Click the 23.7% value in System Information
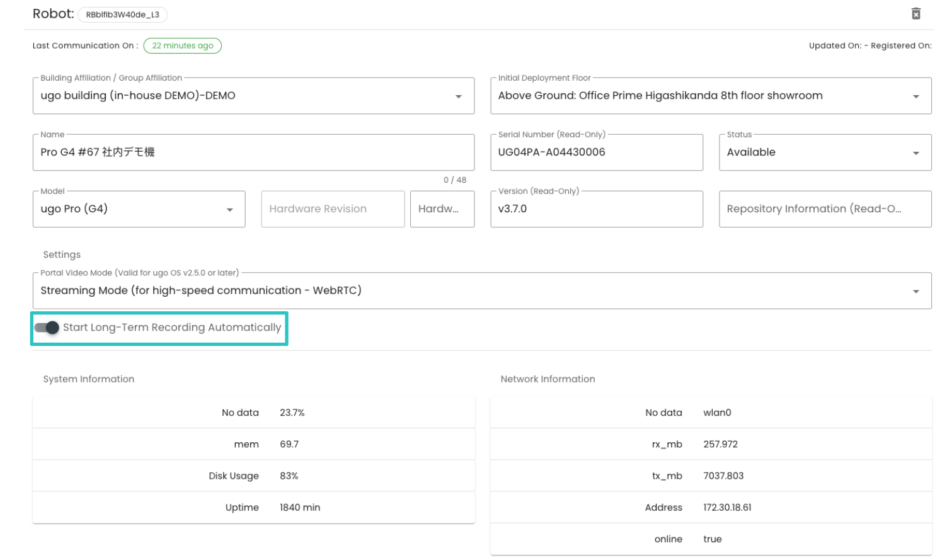Viewport: 942px width, 560px height. point(292,413)
